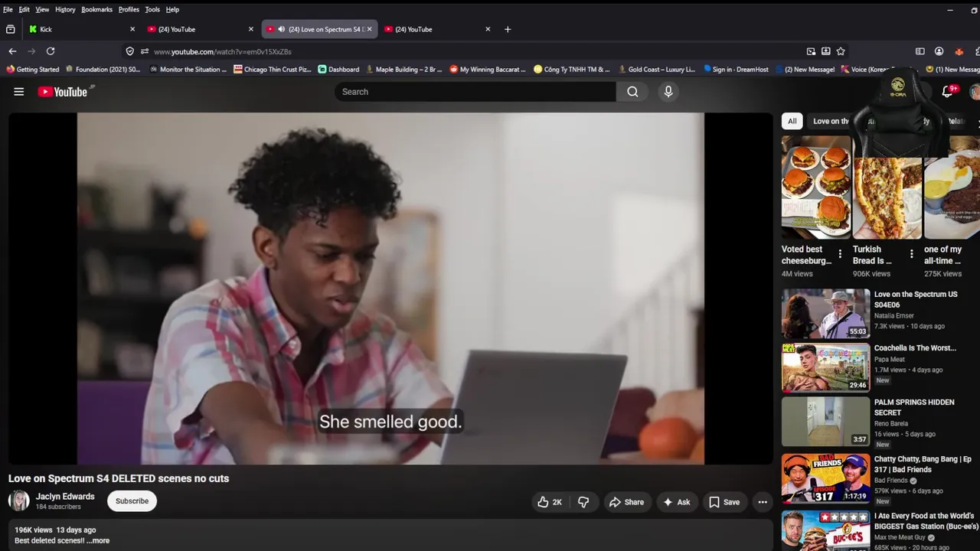Image resolution: width=980 pixels, height=551 pixels.
Task: Reload the page with the refresh icon
Action: (x=51, y=51)
